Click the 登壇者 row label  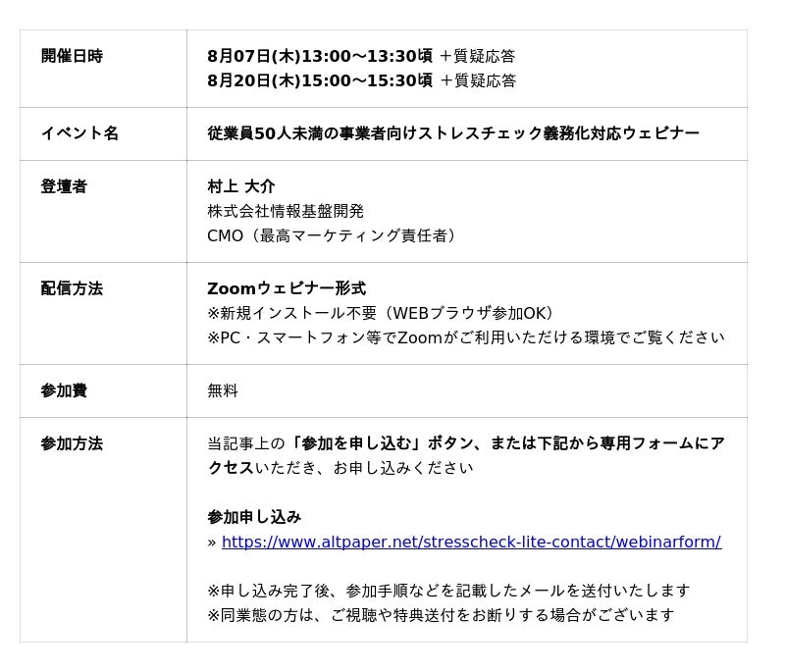coord(64,186)
